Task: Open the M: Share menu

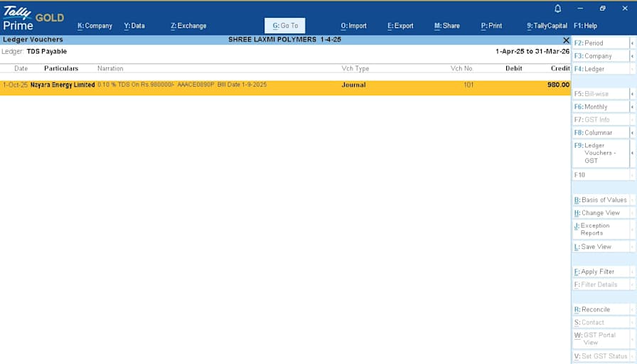Action: coord(447,26)
